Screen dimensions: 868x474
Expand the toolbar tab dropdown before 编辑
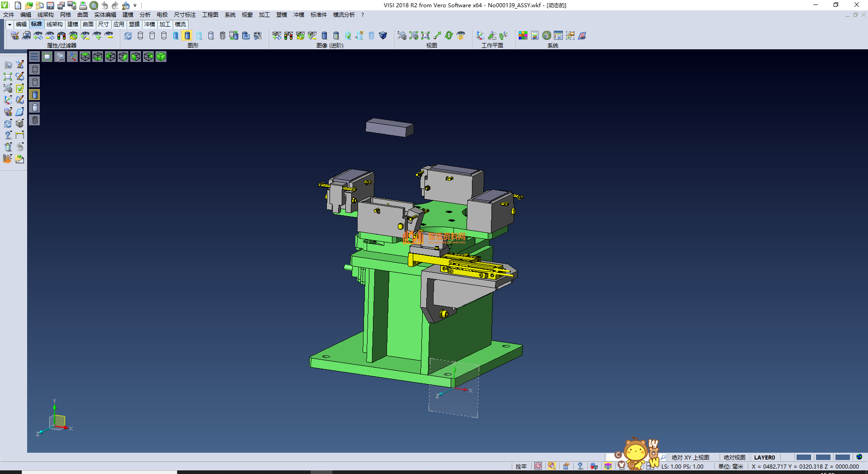coord(9,24)
